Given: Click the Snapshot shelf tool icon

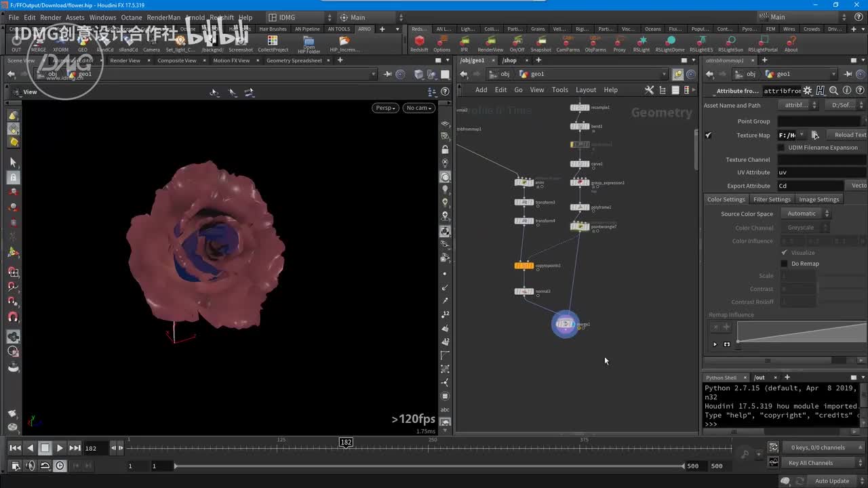Looking at the screenshot, I should [540, 41].
